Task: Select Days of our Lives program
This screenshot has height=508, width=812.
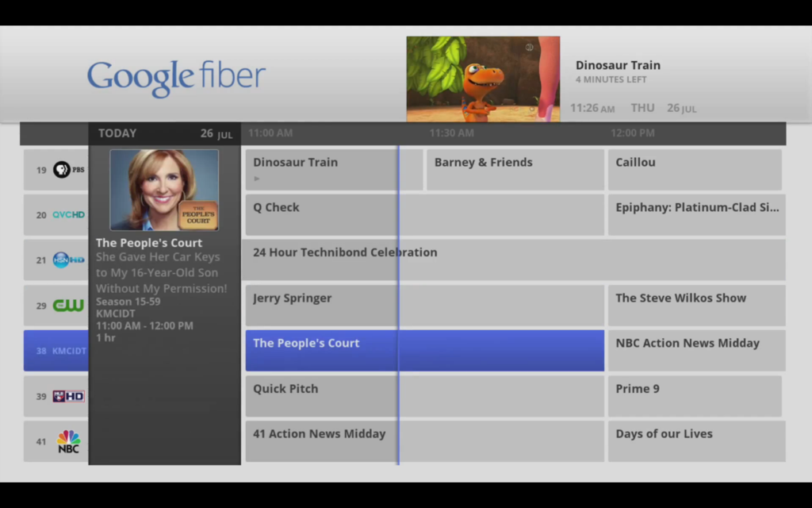Action: tap(695, 441)
